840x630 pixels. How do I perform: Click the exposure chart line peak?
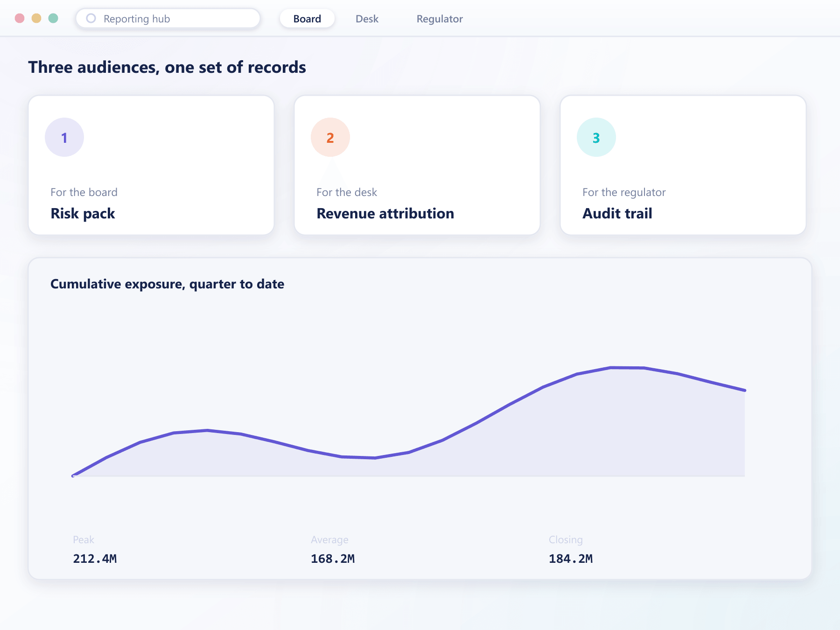tap(627, 368)
